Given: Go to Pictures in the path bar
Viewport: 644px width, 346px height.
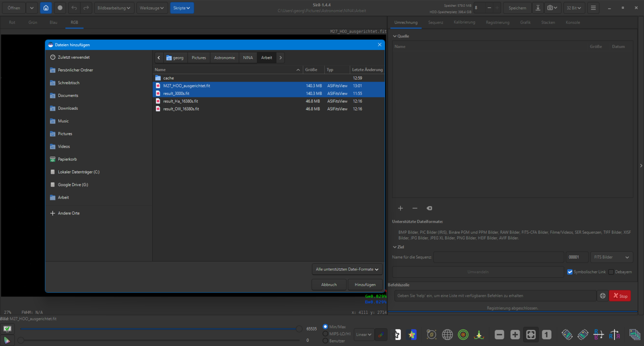Looking at the screenshot, I should point(199,58).
